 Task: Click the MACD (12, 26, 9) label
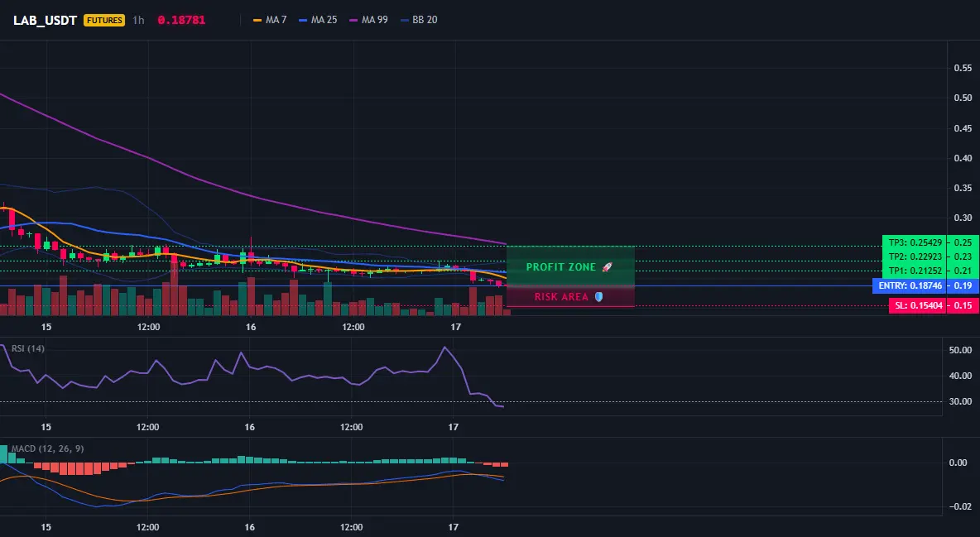[47, 448]
